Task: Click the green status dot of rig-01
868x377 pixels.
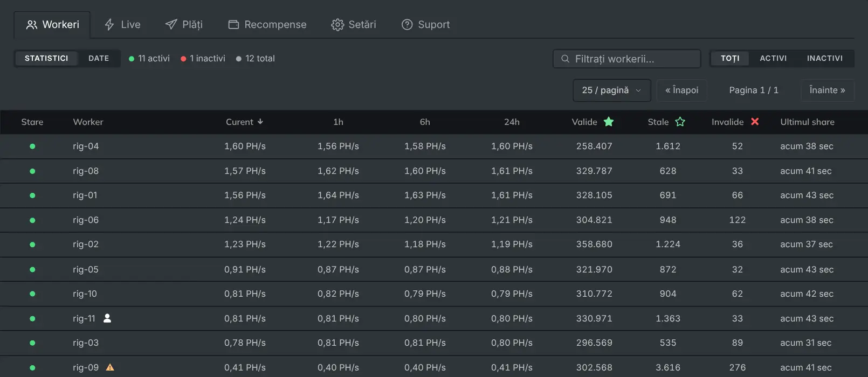Action: 32,196
